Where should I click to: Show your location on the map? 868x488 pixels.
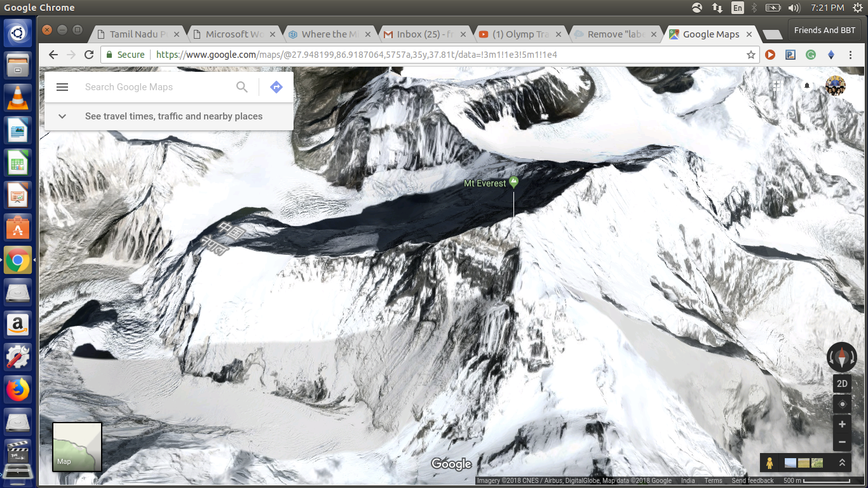pyautogui.click(x=842, y=404)
